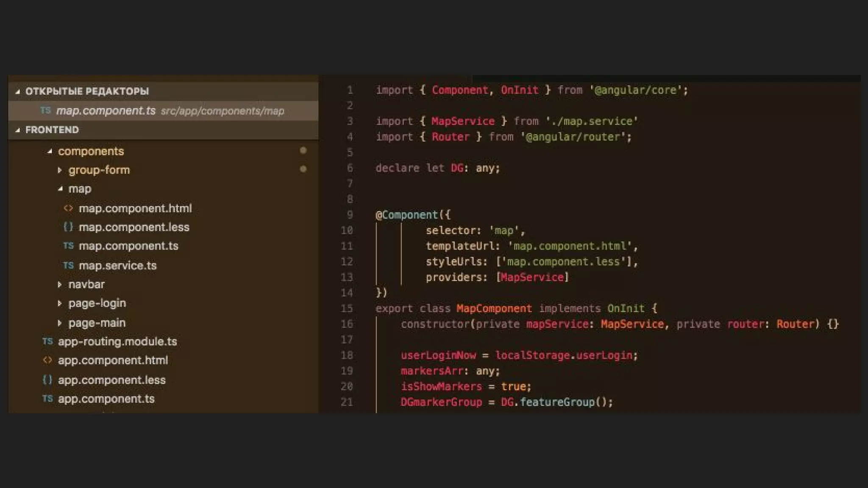The height and width of the screenshot is (488, 868).
Task: Click TS icon beside app-routing.module.ts
Action: [47, 341]
